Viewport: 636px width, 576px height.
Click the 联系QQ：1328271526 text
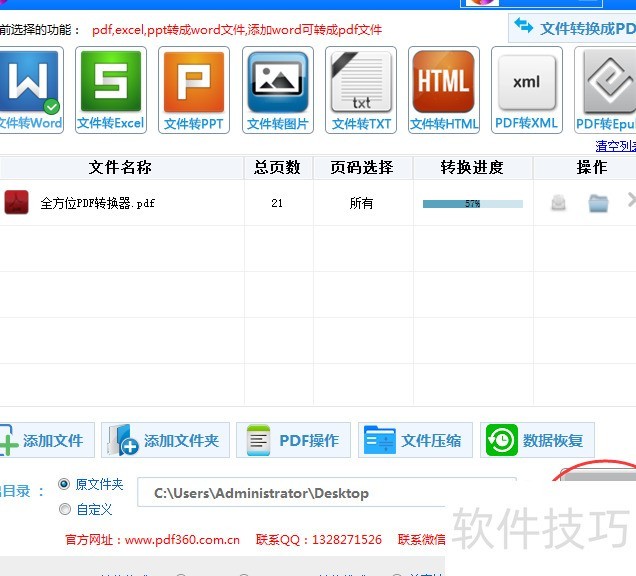[319, 540]
